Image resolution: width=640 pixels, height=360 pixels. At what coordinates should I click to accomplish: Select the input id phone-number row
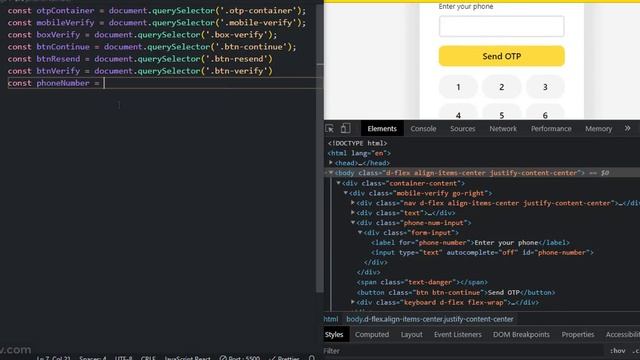coord(482,253)
